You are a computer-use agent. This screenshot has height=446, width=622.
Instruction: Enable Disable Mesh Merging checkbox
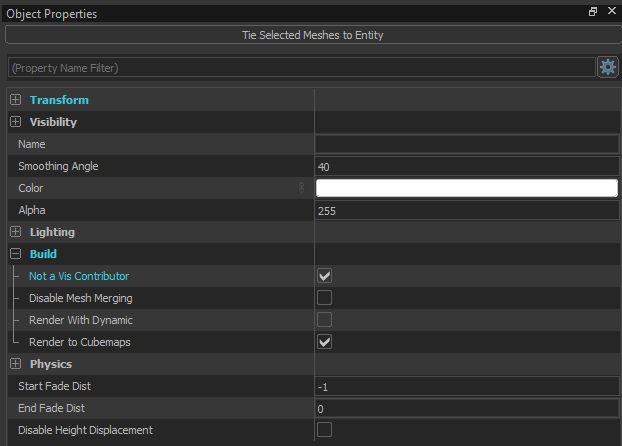point(324,298)
